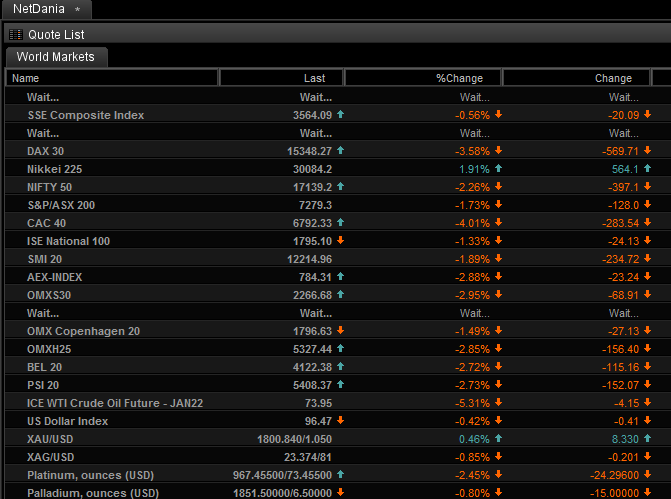The image size is (671, 499).
Task: Select PSI 20 in the list
Action: pos(43,385)
